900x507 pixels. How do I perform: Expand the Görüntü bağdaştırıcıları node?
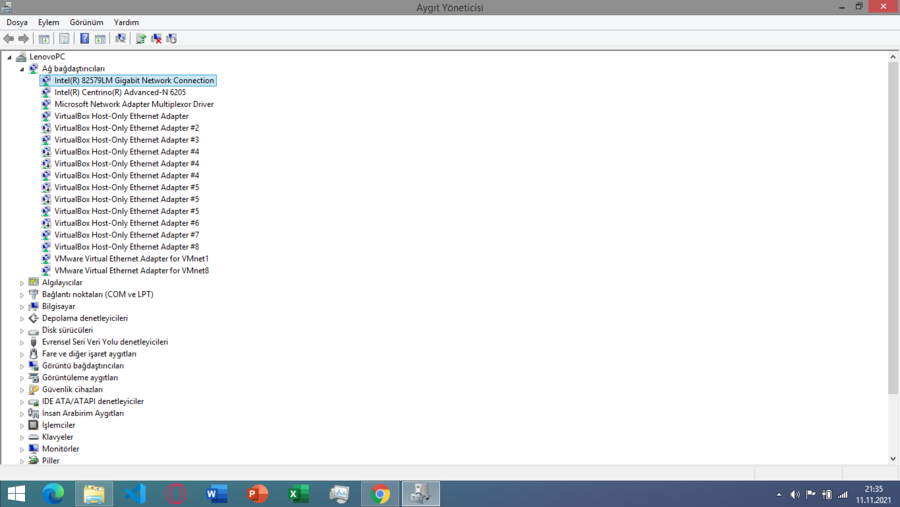[22, 366]
